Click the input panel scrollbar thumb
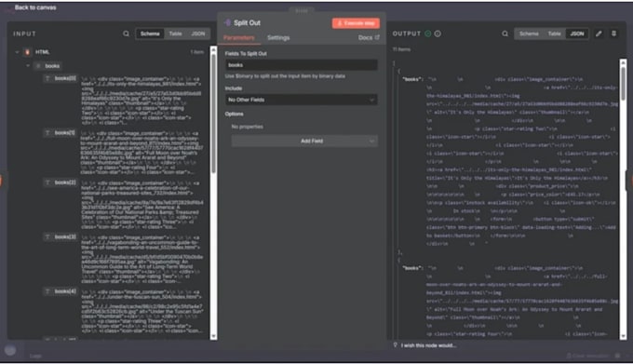Screen dimensions: 633x364 pyautogui.click(x=213, y=113)
